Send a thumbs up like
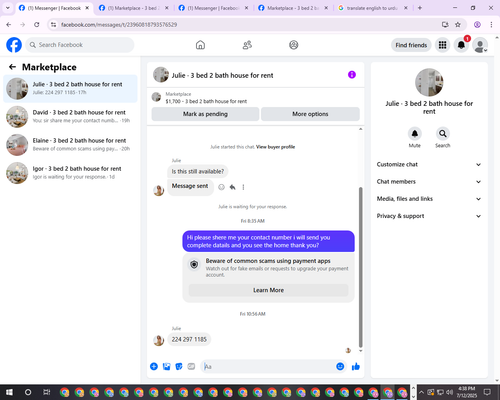Image resolution: width=500 pixels, height=400 pixels. coord(356,367)
